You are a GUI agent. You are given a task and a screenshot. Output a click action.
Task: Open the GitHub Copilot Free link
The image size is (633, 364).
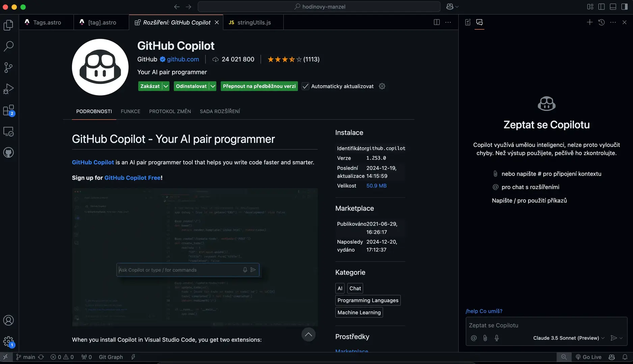[x=133, y=178]
